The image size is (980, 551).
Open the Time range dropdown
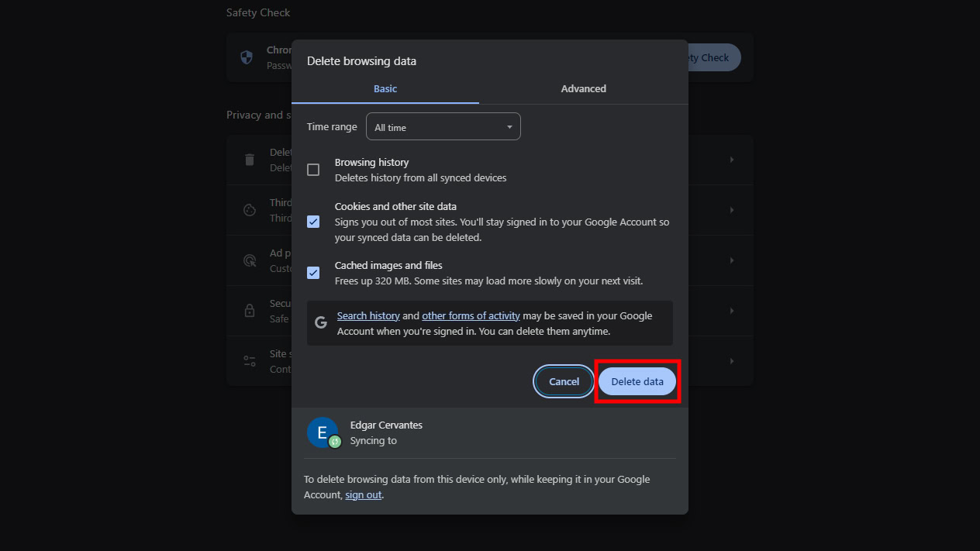(443, 127)
